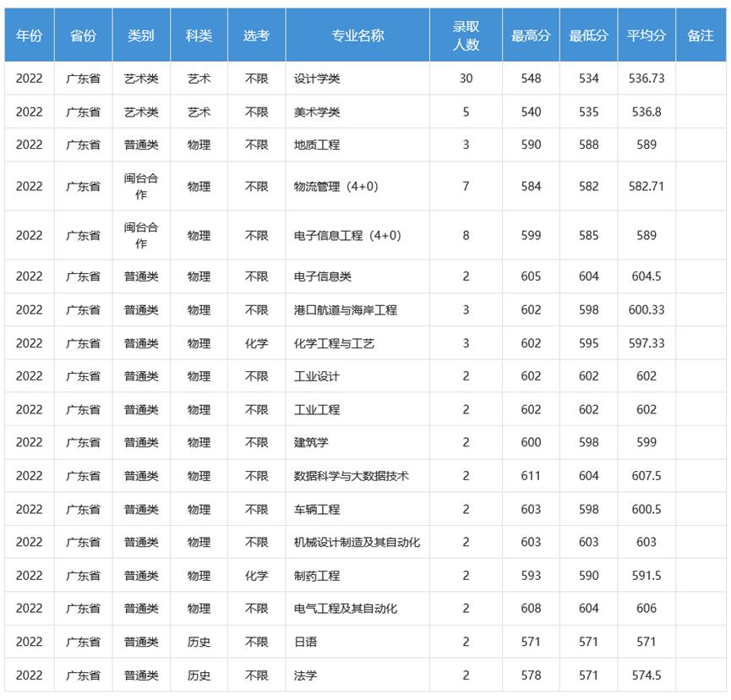Select the 省份 column header
The image size is (731, 700).
pos(86,36)
